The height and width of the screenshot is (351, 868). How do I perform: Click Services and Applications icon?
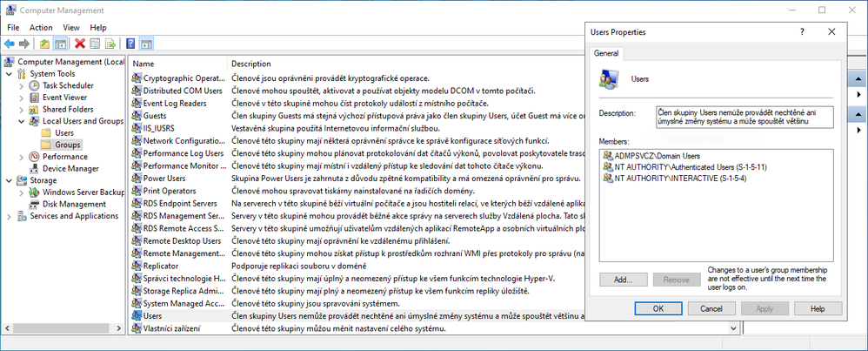coord(22,216)
